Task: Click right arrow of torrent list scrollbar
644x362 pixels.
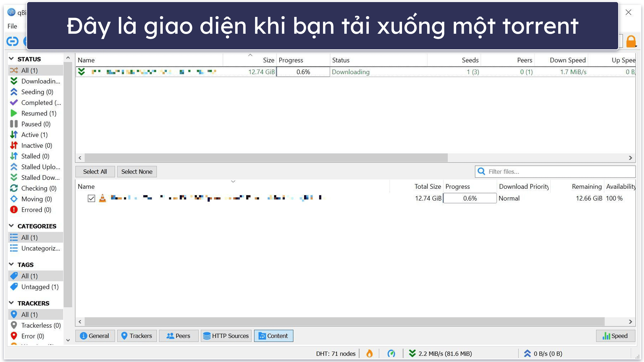Action: pyautogui.click(x=630, y=158)
